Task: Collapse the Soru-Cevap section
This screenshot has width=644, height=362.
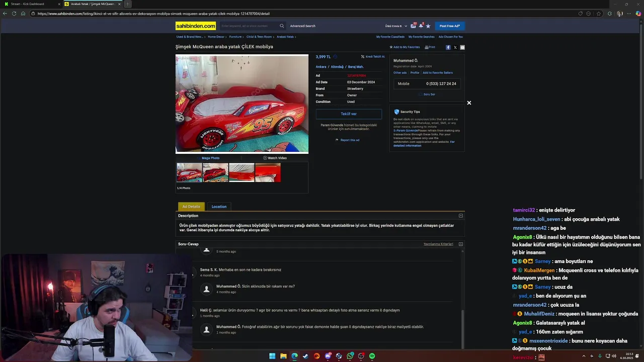Action: [x=460, y=244]
